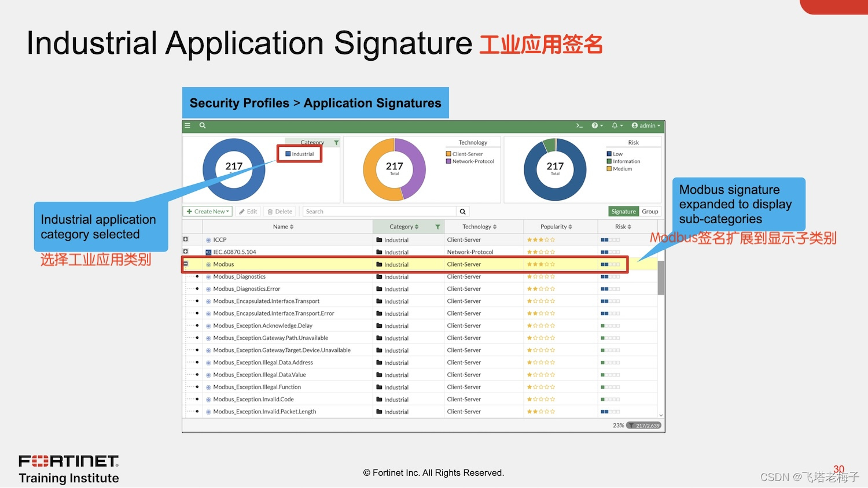Viewport: 868px width, 488px height.
Task: Click the table vertical scrollbar thumb
Action: coord(661,278)
